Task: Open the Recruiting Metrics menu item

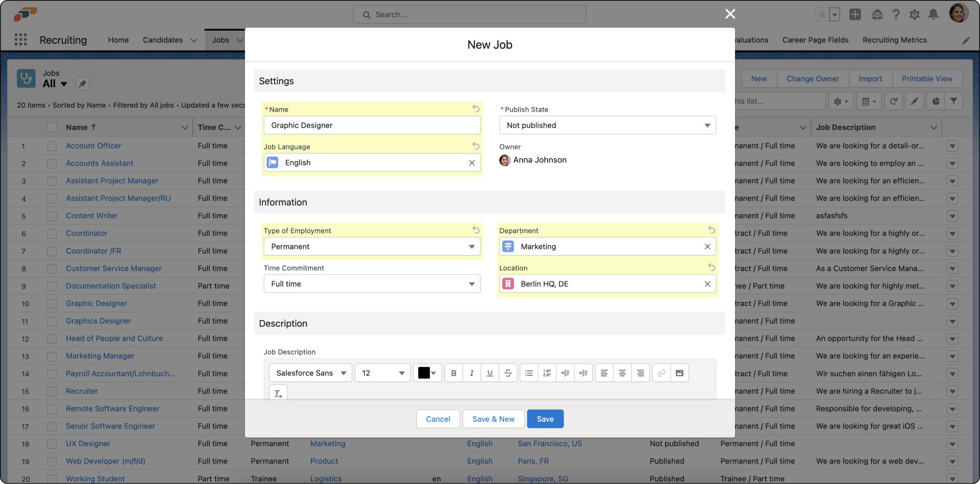Action: coord(895,40)
